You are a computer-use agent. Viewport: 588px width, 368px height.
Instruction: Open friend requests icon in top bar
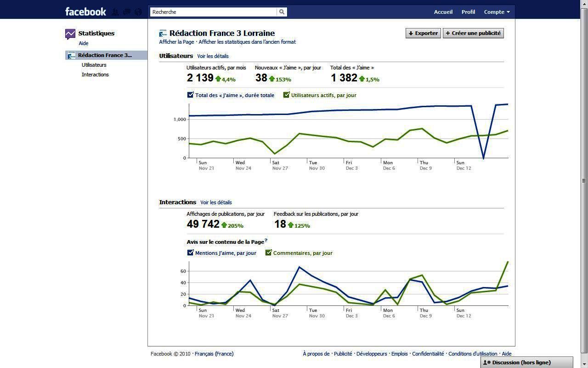click(115, 12)
